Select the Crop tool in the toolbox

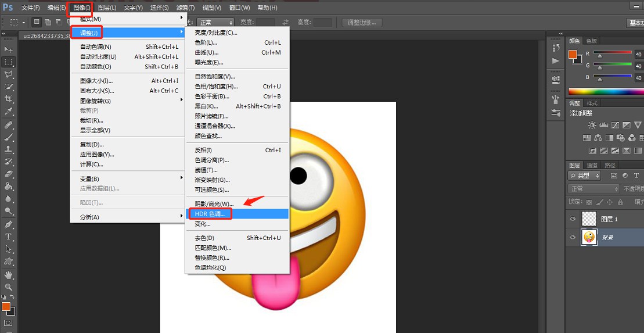tap(9, 99)
